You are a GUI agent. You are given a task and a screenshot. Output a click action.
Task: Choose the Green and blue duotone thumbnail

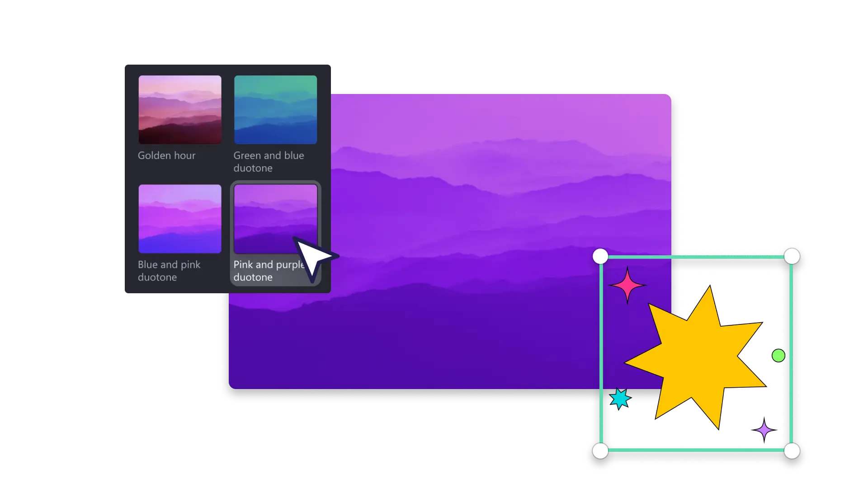coord(275,110)
